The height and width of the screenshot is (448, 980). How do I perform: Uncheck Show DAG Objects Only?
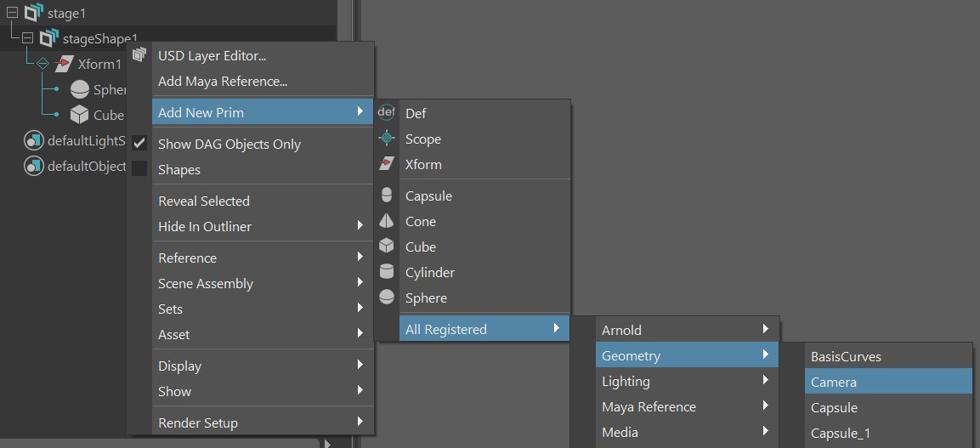click(x=140, y=144)
